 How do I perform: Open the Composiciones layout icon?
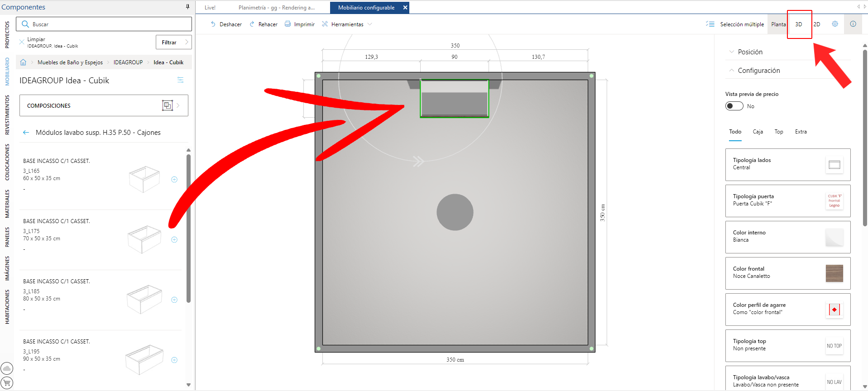168,105
